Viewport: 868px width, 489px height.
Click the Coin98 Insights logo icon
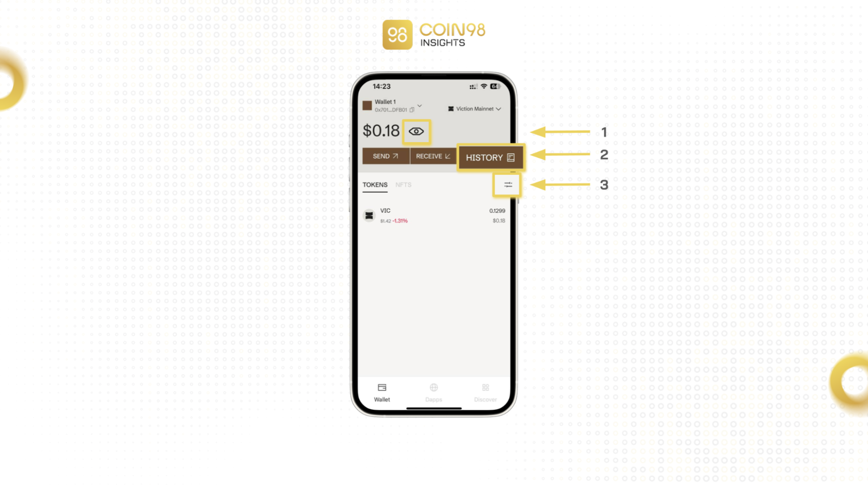398,34
